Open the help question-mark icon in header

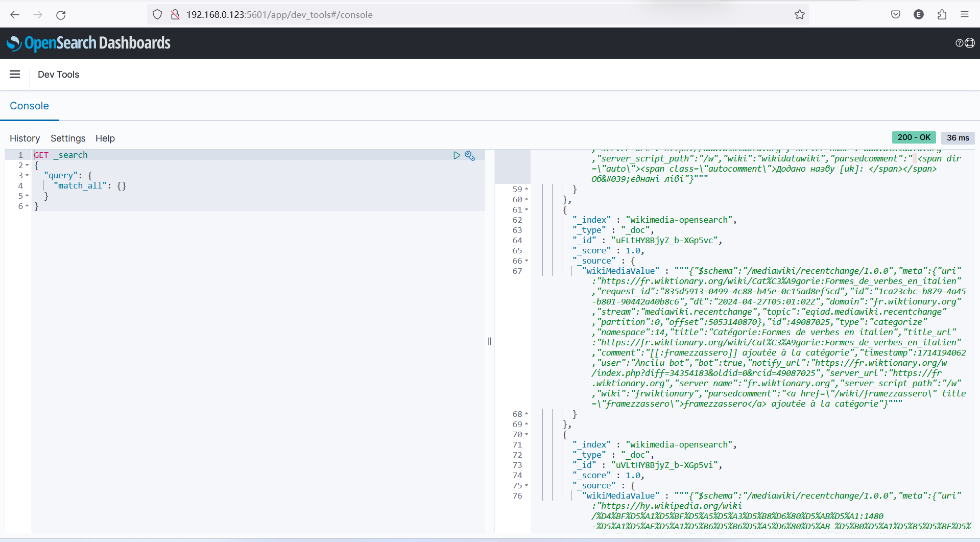[x=959, y=43]
